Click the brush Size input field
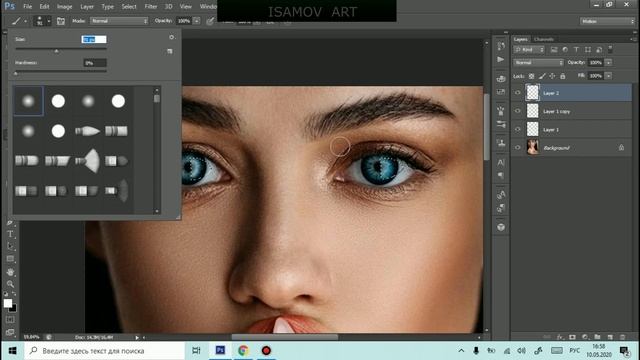Image resolution: width=640 pixels, height=360 pixels. 94,39
